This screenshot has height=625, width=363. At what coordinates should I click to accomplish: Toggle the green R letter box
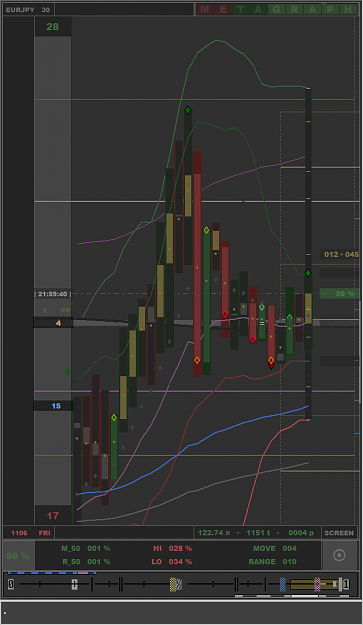[x=294, y=9]
